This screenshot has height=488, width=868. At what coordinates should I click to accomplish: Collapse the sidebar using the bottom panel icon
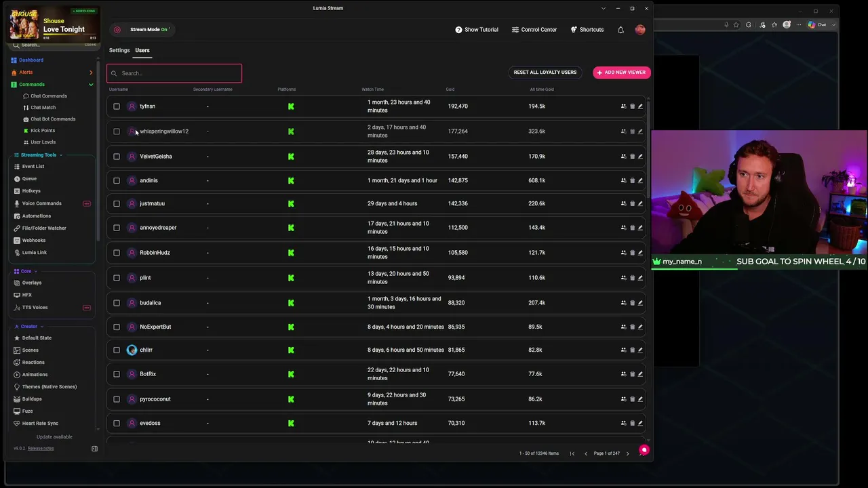(x=94, y=449)
